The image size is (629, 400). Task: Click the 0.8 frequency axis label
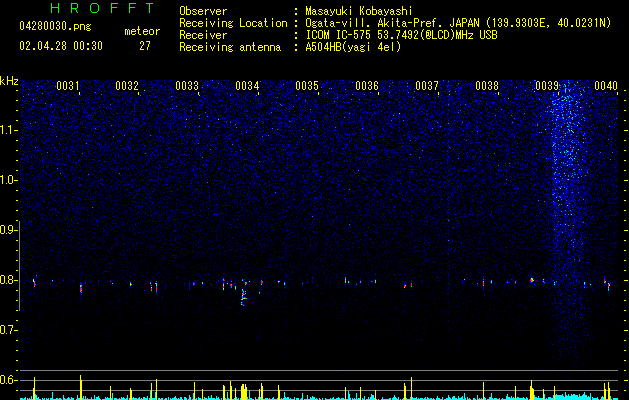click(x=8, y=280)
